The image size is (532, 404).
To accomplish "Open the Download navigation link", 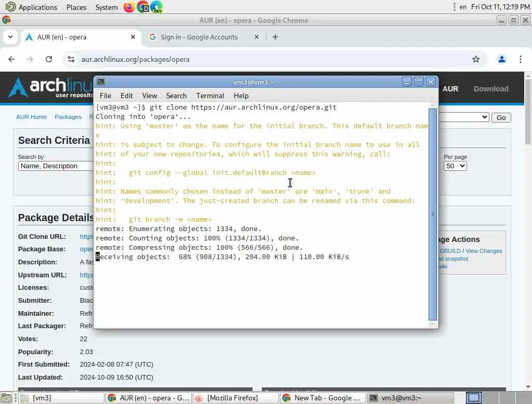I will click(x=491, y=89).
